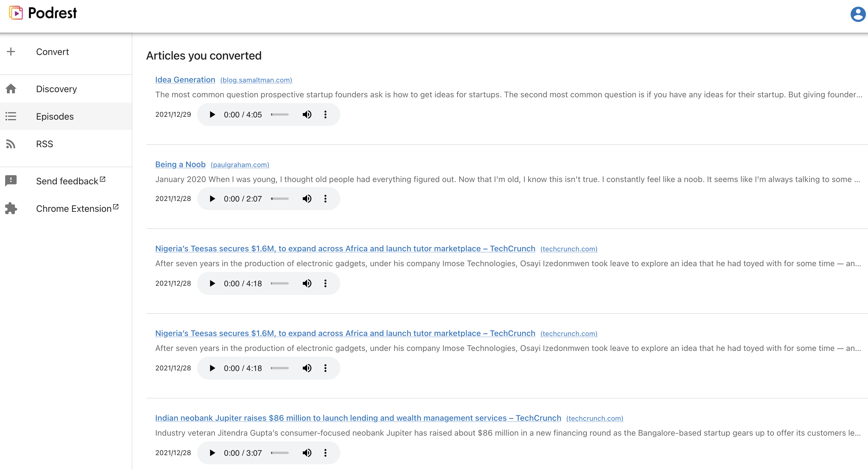Click the Podrest logo icon

pos(15,13)
